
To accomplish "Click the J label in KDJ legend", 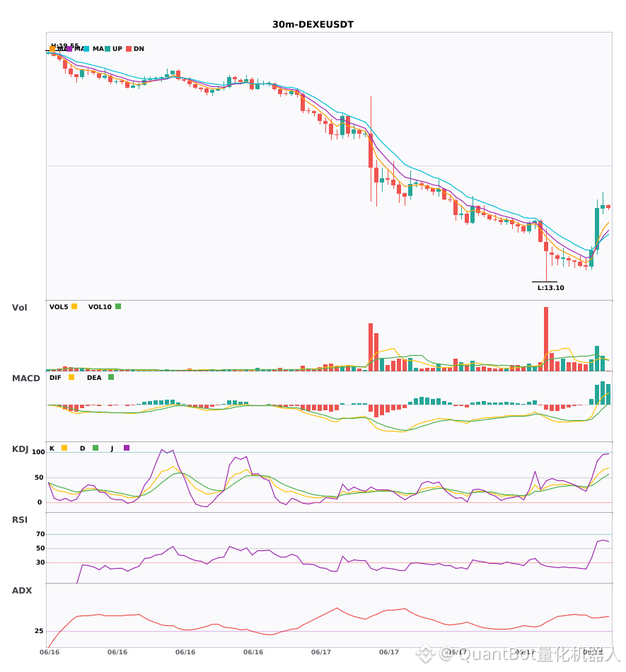I will 112,448.
